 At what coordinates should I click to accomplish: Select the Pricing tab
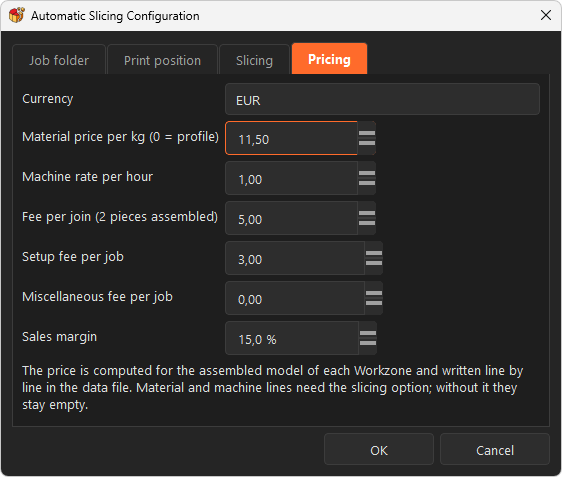click(329, 59)
